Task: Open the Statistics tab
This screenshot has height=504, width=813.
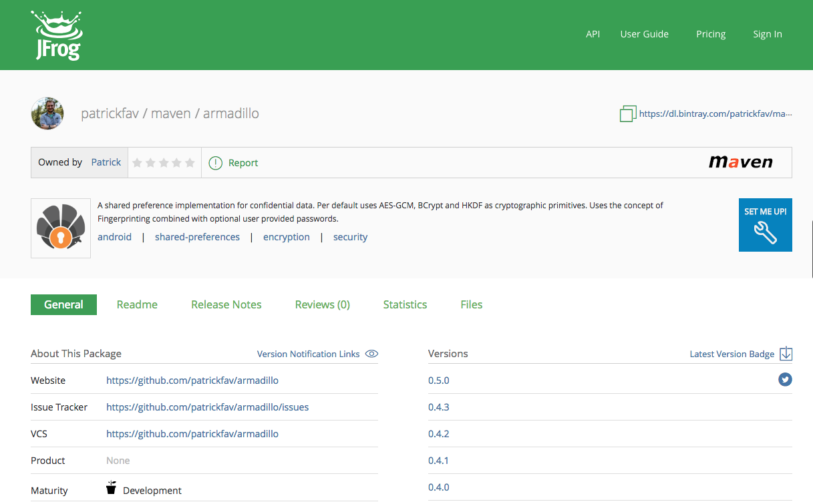Action: [x=405, y=304]
